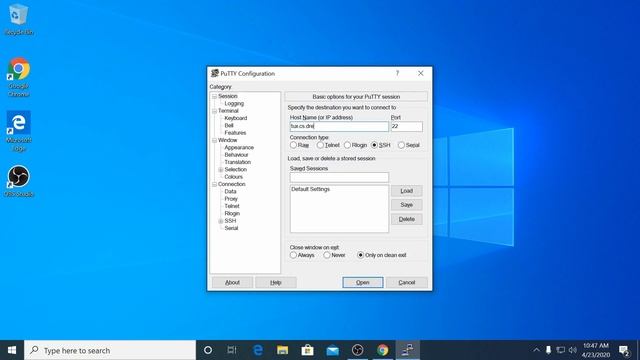This screenshot has height=360, width=640.
Task: Set close window on exit to Always
Action: click(302, 255)
